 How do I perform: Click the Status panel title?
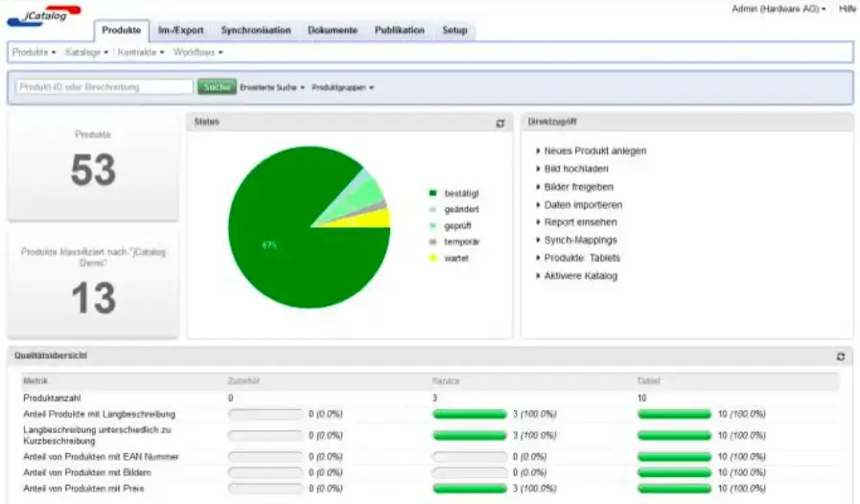click(206, 122)
